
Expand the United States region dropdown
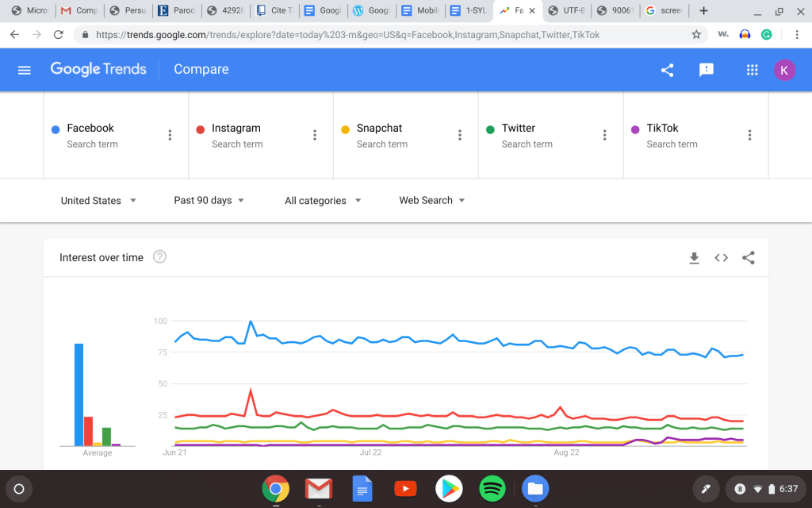[x=99, y=201]
